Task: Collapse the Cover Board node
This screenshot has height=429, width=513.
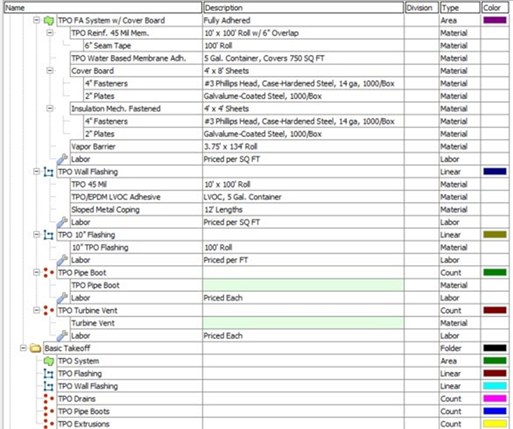Action: pos(50,71)
